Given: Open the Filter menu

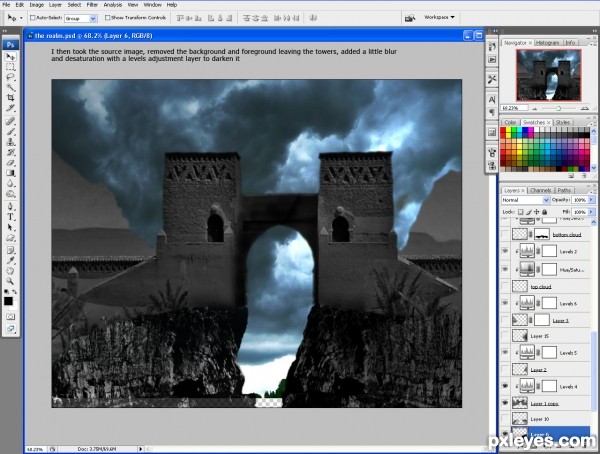Looking at the screenshot, I should [92, 5].
